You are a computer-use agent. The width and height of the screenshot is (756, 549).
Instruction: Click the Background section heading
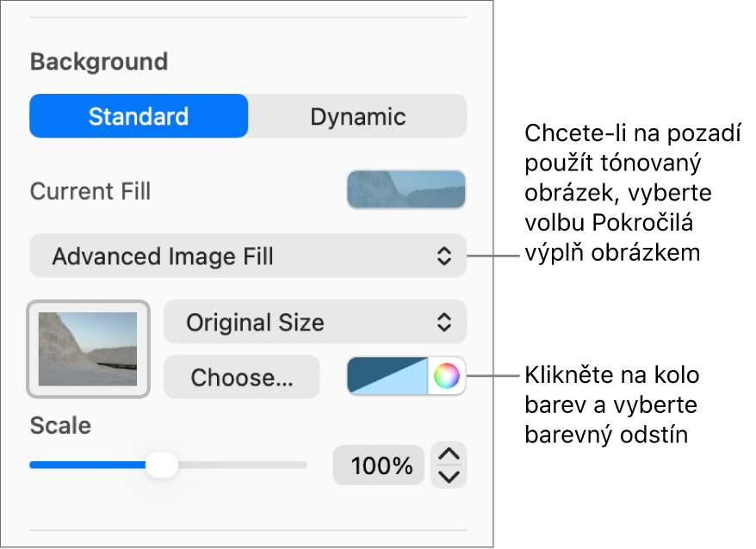tap(98, 62)
